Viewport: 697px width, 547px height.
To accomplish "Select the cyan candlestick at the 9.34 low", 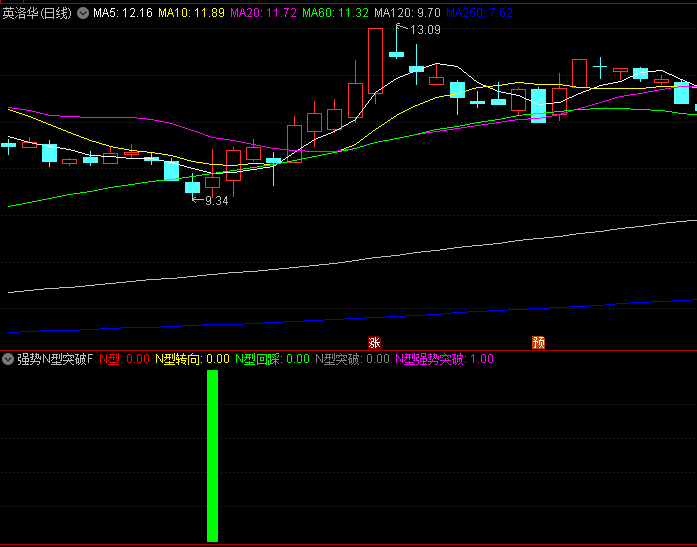I will (x=192, y=187).
